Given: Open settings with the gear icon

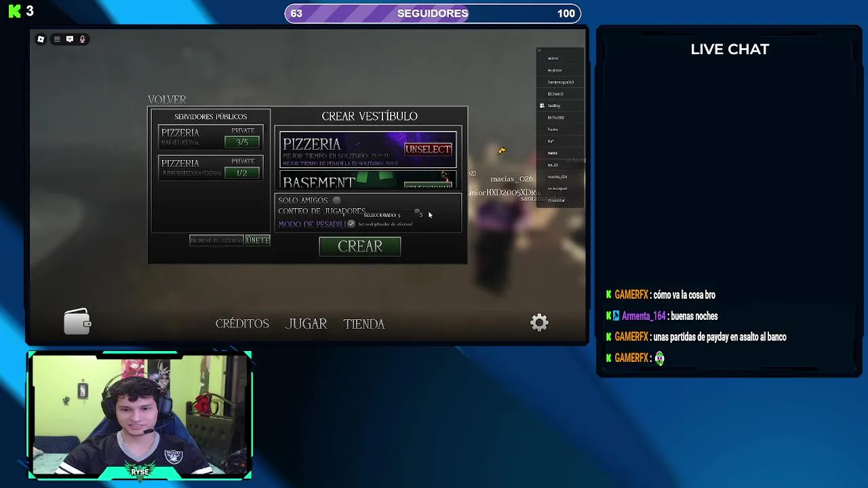Looking at the screenshot, I should pos(539,323).
